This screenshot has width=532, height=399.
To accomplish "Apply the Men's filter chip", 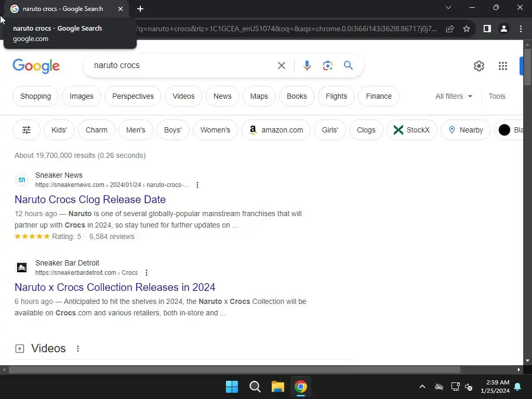I will (x=136, y=130).
